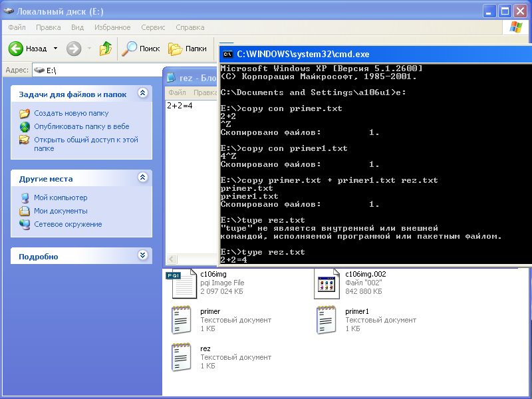532x399 pixels.
Task: Click the My Computer icon in sidebar
Action: click(25, 198)
